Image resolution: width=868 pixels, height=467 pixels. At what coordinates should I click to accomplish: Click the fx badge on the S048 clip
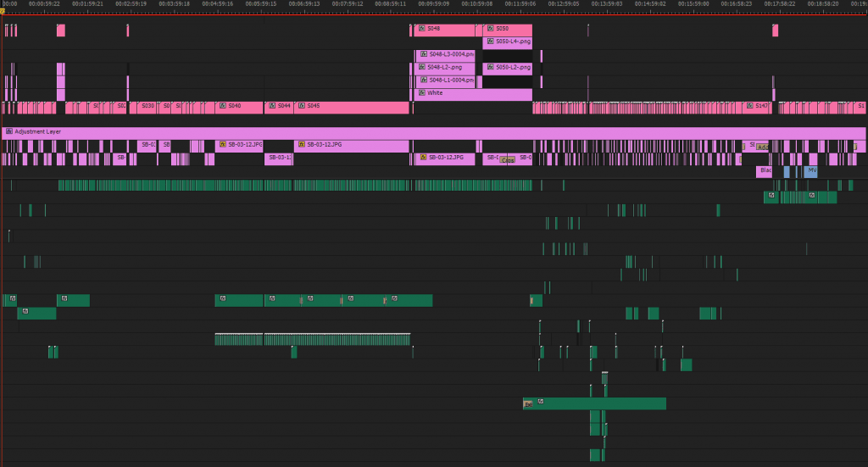(x=422, y=29)
